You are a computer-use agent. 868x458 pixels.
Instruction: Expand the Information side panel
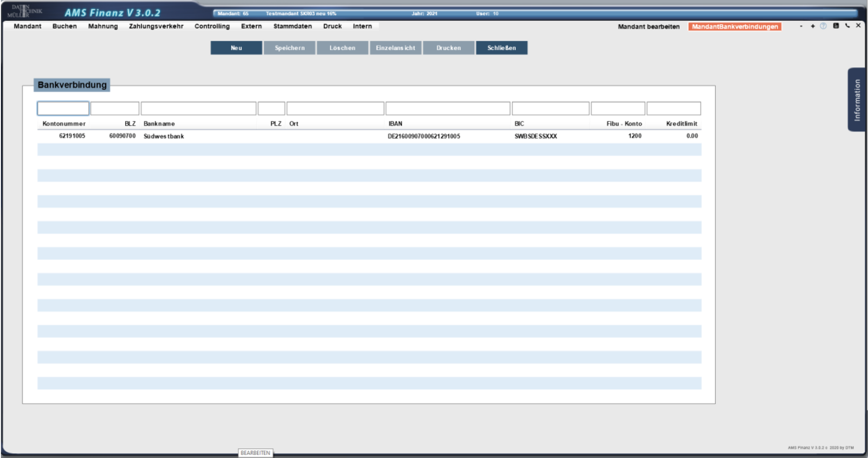[857, 100]
